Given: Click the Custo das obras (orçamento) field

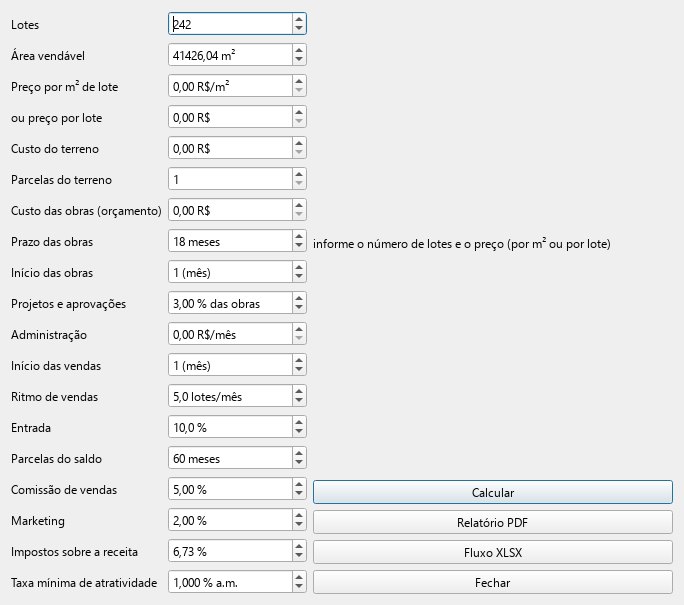Looking at the screenshot, I should 230,210.
